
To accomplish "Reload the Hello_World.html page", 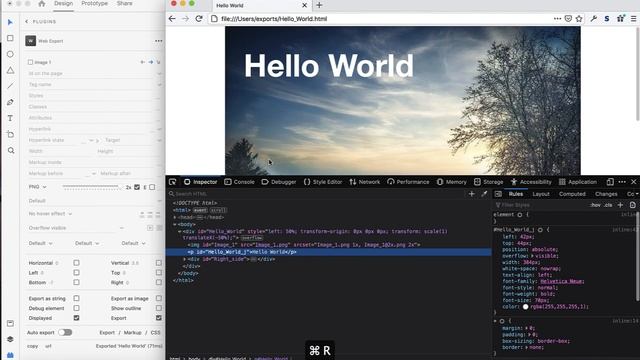I will (x=199, y=19).
